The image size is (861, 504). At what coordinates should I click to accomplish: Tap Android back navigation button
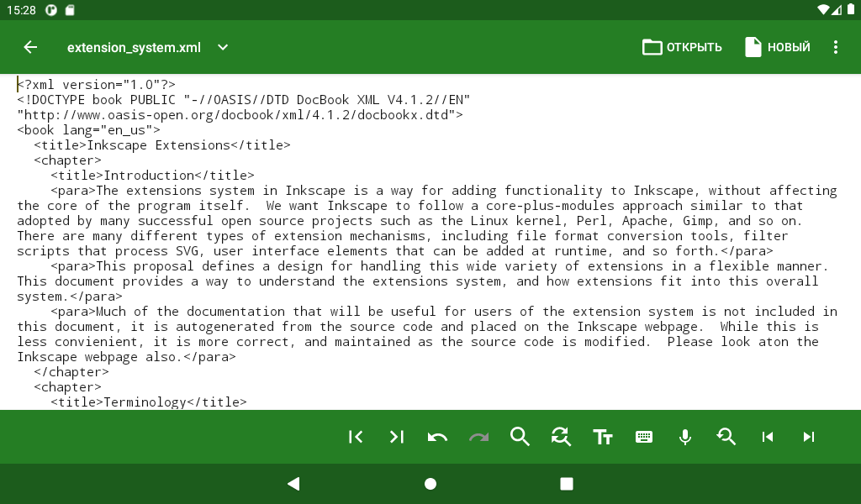[x=293, y=484]
